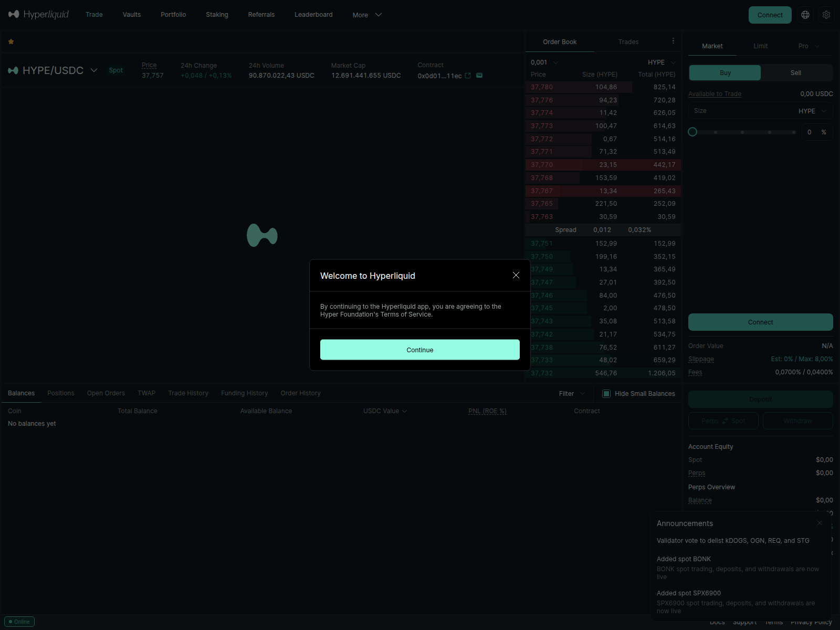840x630 pixels.
Task: Select the Buy toggle
Action: [x=725, y=73]
